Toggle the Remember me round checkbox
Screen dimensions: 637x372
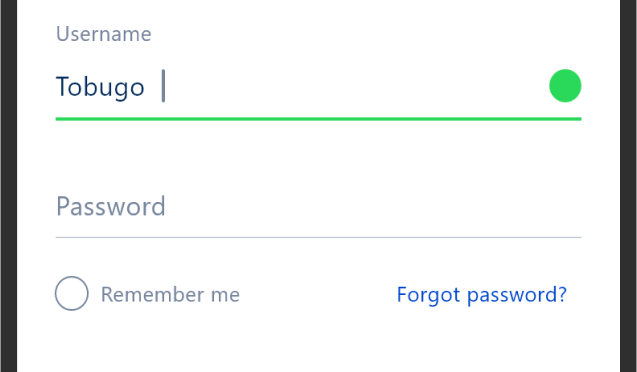pos(72,293)
